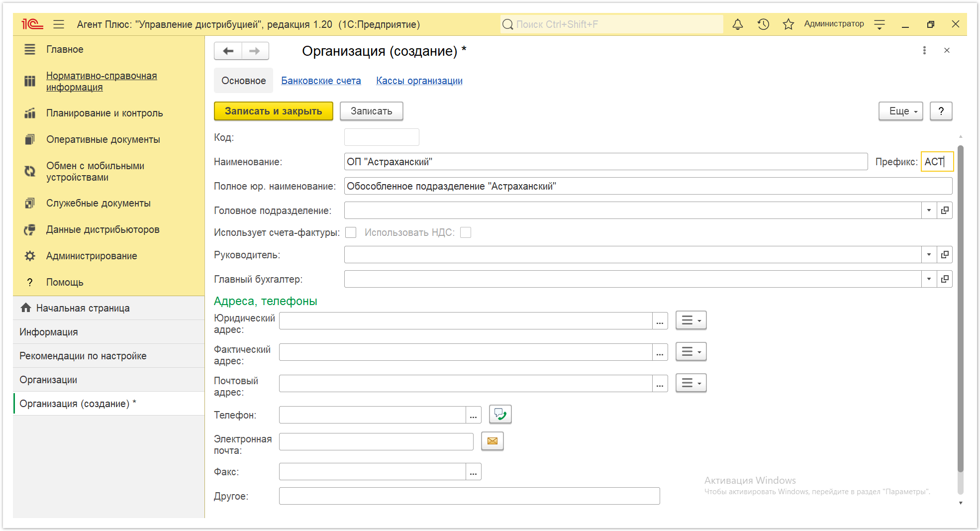Open the form help question button

click(x=941, y=111)
